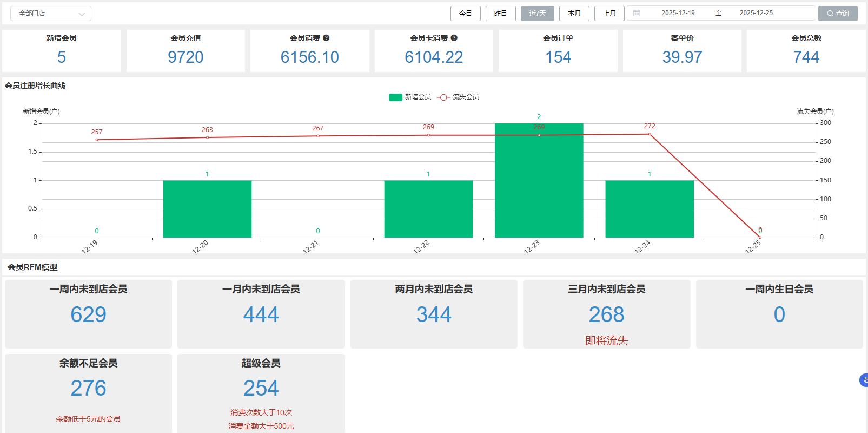Click the 263 point on the 流失会员 line
Image resolution: width=868 pixels, height=433 pixels.
[x=207, y=137]
